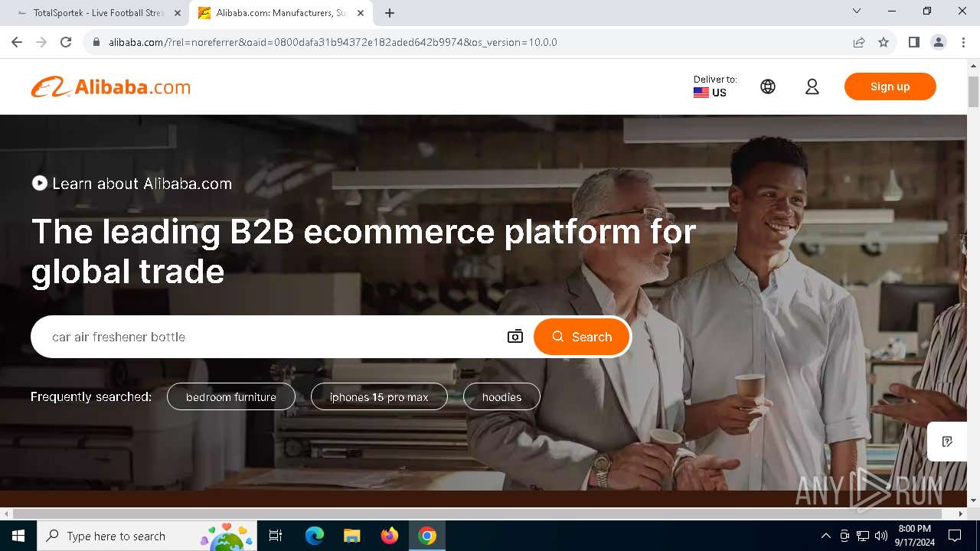Focus the product search input field
980x551 pixels.
pyautogui.click(x=272, y=337)
